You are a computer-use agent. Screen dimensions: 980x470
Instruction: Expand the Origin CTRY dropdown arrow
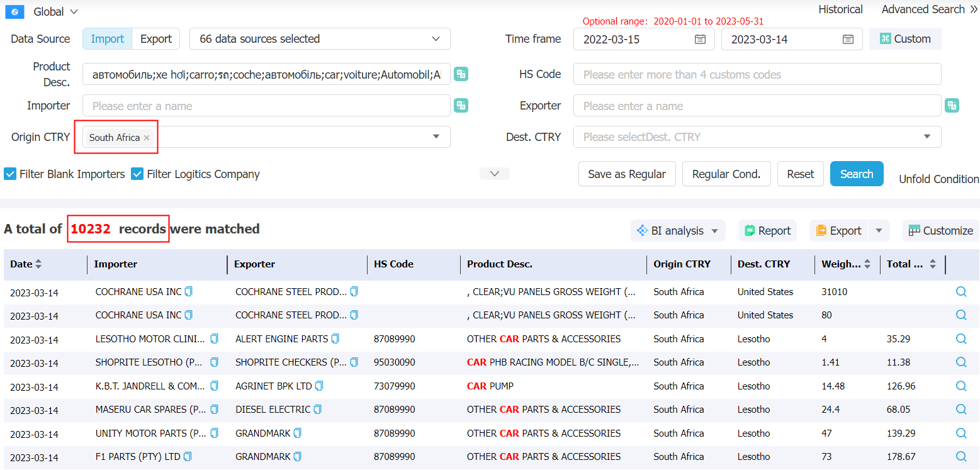(x=436, y=137)
